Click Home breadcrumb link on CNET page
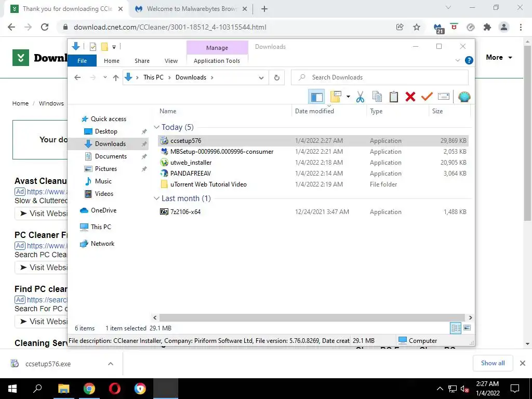This screenshot has height=399, width=532. pos(20,103)
